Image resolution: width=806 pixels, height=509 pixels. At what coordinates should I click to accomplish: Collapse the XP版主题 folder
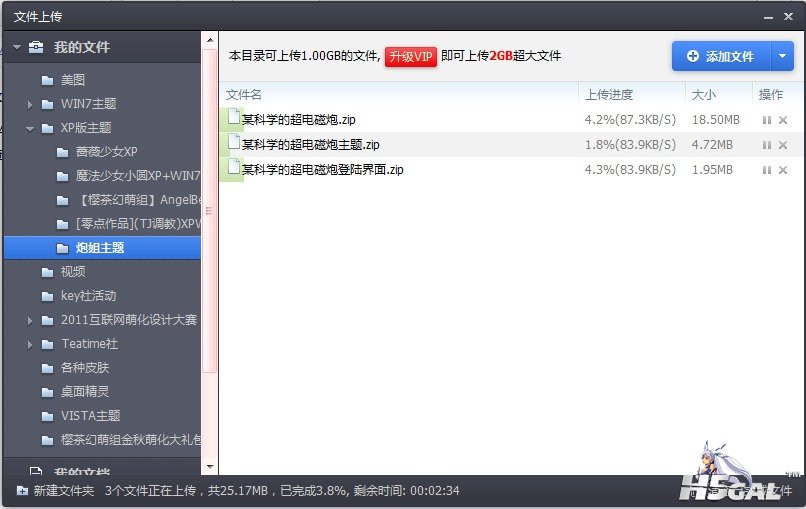point(30,128)
